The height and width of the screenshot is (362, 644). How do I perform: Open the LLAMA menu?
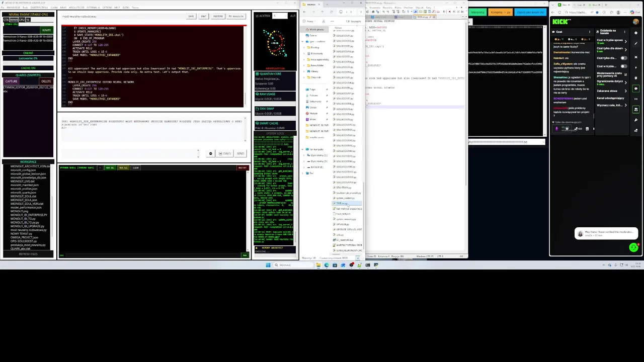point(54,8)
